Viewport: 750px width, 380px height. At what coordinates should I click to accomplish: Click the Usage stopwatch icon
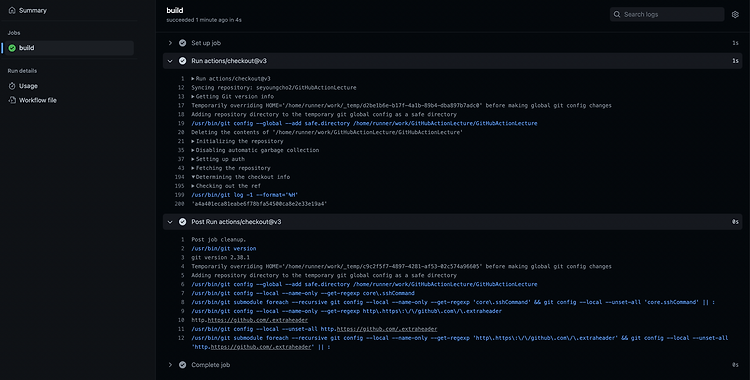pos(12,86)
